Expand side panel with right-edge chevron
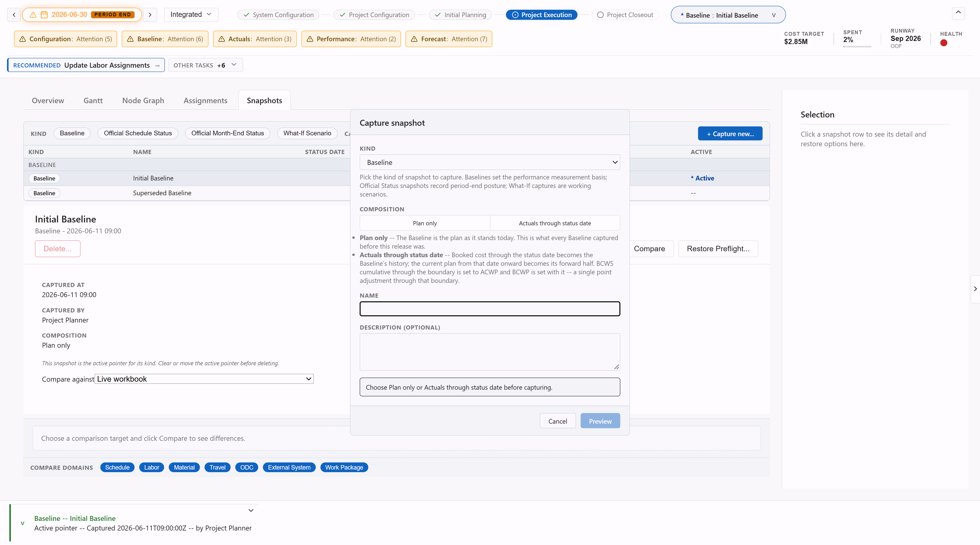This screenshot has width=980, height=545. (x=975, y=289)
